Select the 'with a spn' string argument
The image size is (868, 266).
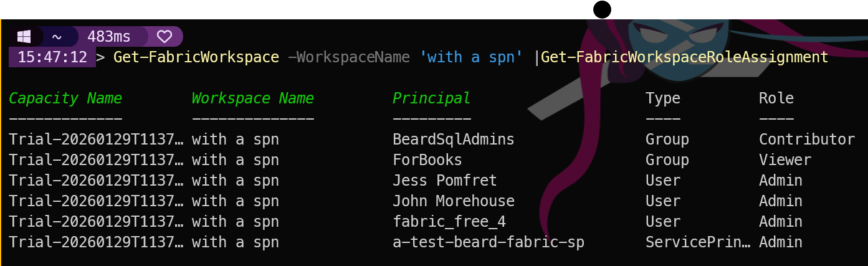point(471,57)
